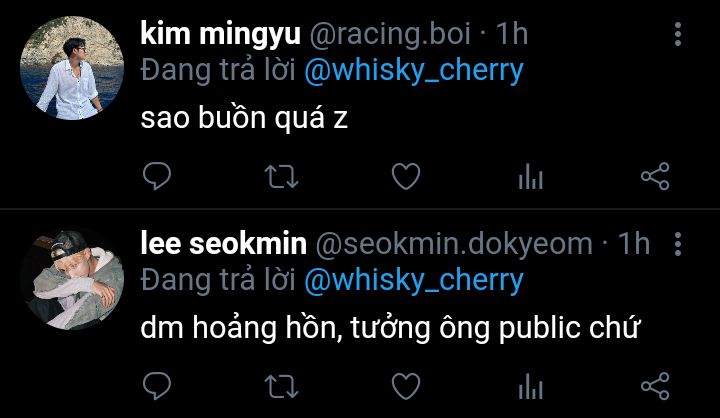Viewport: 720px width, 418px height.
Task: Visit the lee seokmin display name
Action: tap(224, 243)
